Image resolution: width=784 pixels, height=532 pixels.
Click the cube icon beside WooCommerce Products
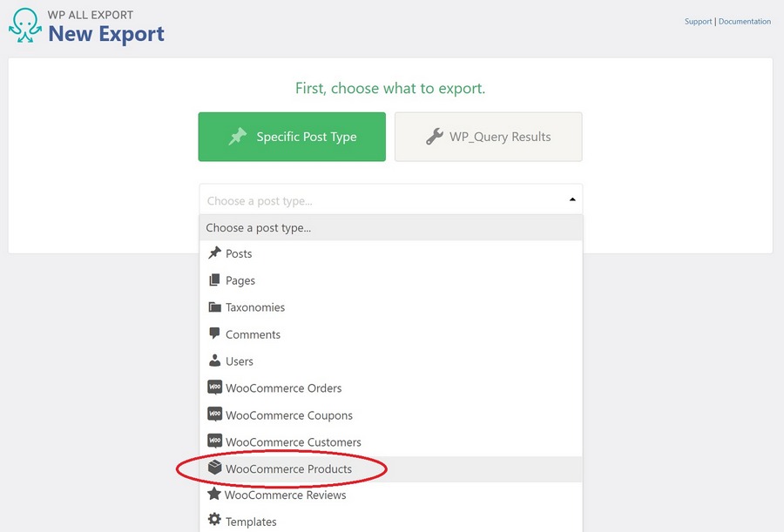[x=214, y=468]
